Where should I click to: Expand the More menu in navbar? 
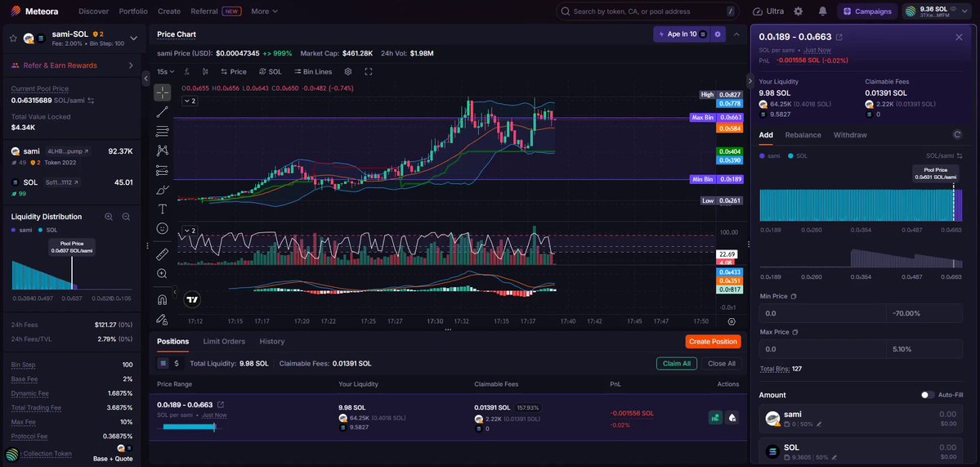[264, 11]
